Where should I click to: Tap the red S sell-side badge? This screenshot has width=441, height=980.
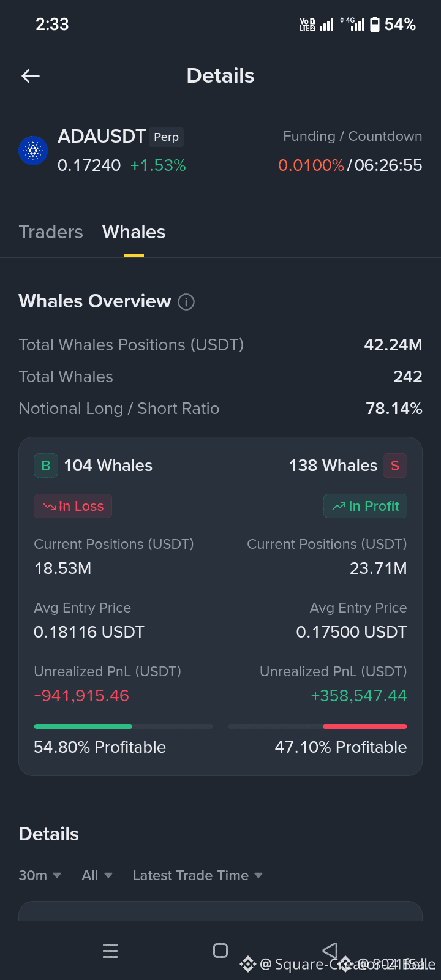click(395, 466)
